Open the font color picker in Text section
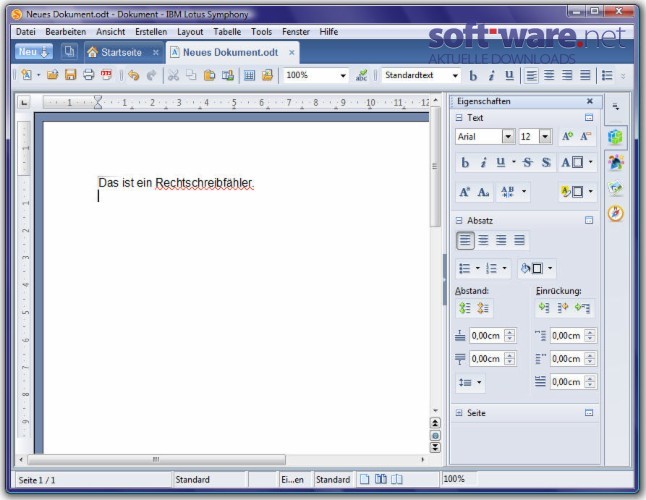Viewport: 646px width, 500px height. tap(577, 163)
